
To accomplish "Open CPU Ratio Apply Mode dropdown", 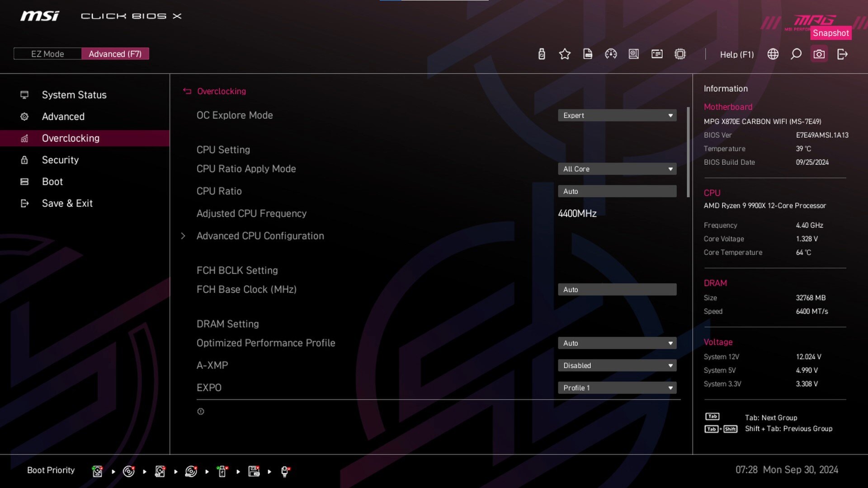I will coord(617,169).
